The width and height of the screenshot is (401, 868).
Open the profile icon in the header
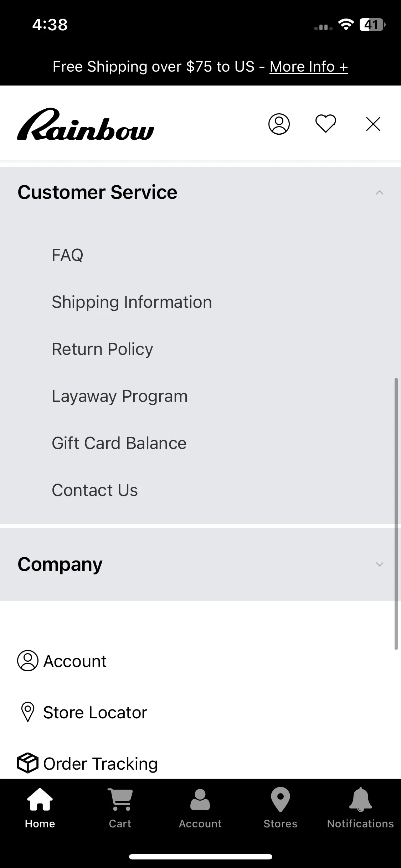coord(279,124)
